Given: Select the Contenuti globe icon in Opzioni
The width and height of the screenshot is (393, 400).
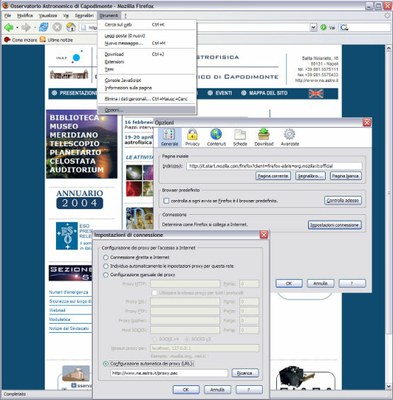Looking at the screenshot, I should pos(216,137).
